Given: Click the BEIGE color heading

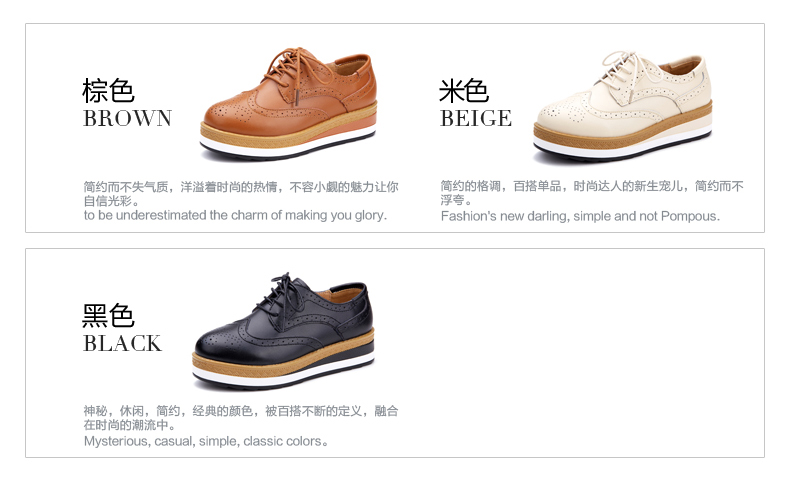Looking at the screenshot, I should (476, 118).
